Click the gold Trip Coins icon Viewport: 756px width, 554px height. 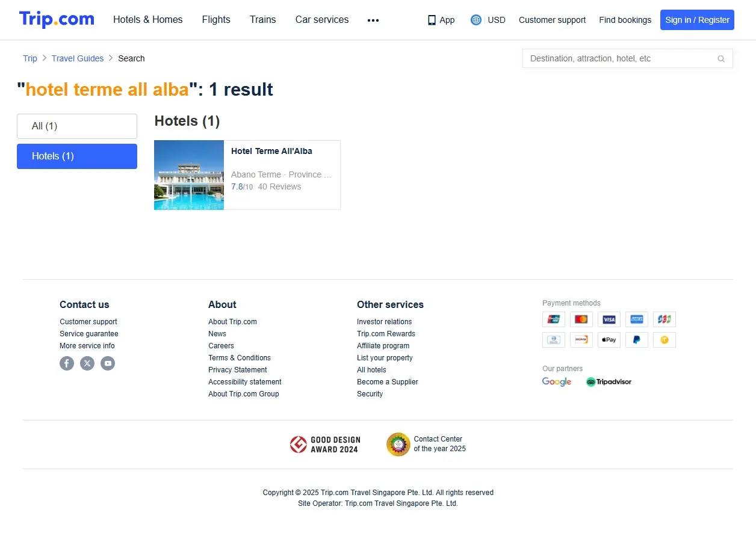pos(665,340)
